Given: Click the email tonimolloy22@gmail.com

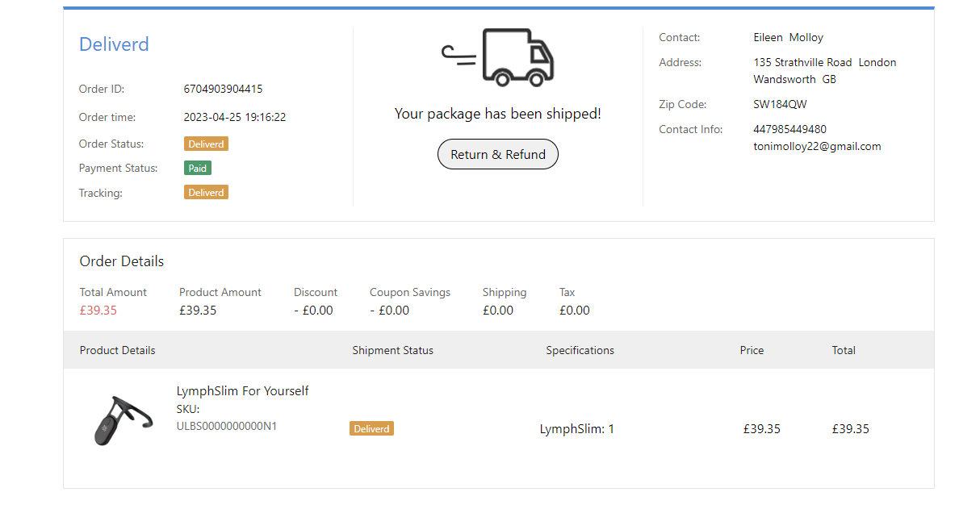Looking at the screenshot, I should [x=817, y=146].
